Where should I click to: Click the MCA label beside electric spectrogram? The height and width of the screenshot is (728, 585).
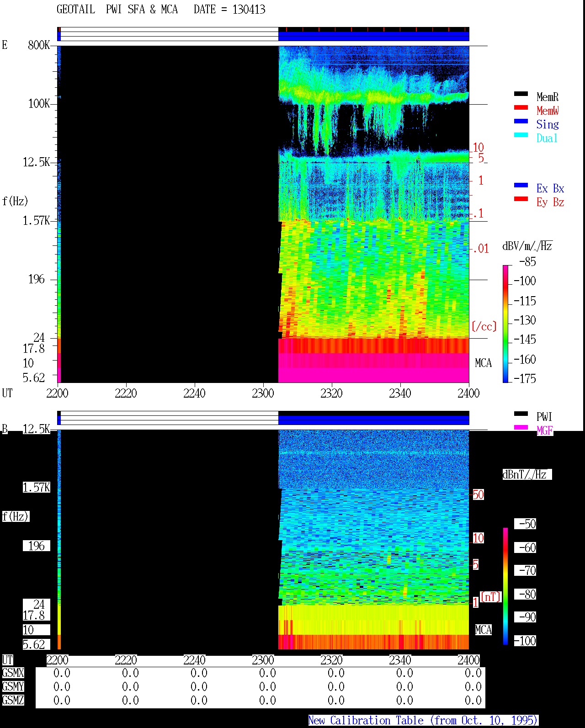483,363
